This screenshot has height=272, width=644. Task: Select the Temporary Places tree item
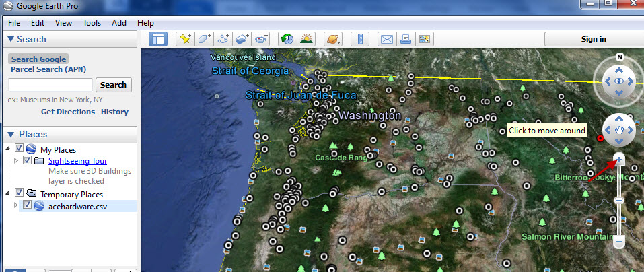pos(71,195)
